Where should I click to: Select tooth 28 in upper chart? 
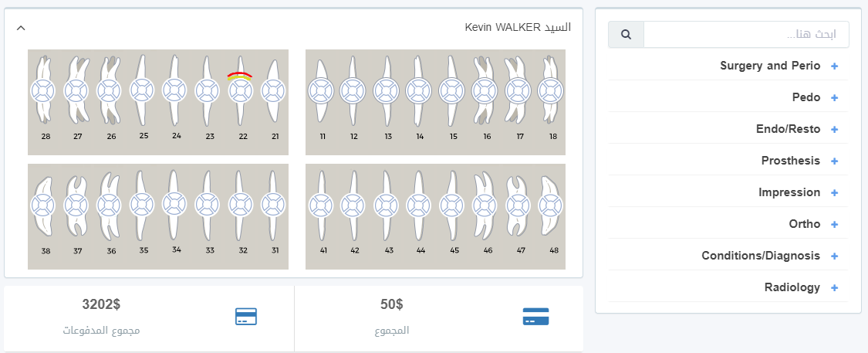(42, 91)
